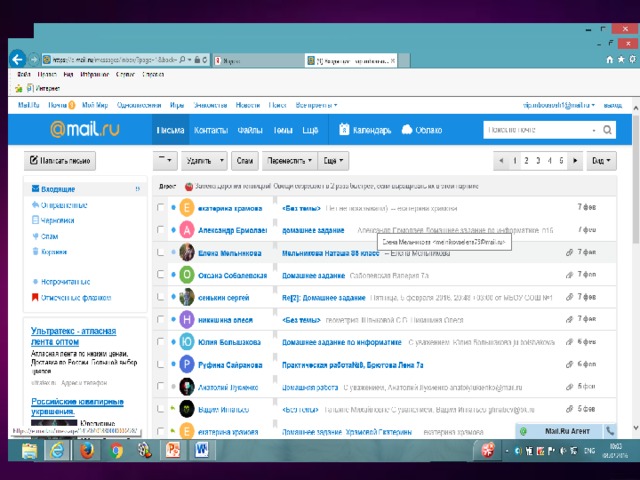Tick checkbox for Юлия Большакова email
Viewport: 640px width, 480px height.
point(160,342)
